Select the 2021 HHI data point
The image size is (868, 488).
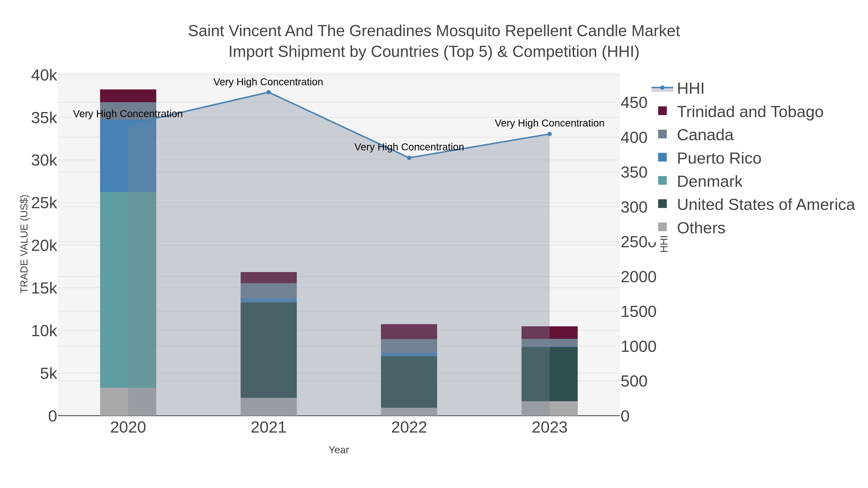pos(269,92)
